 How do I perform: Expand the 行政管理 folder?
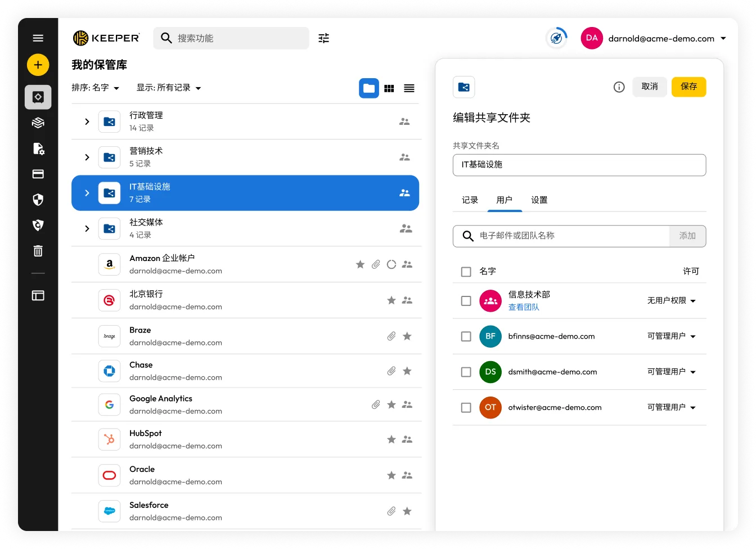[87, 121]
